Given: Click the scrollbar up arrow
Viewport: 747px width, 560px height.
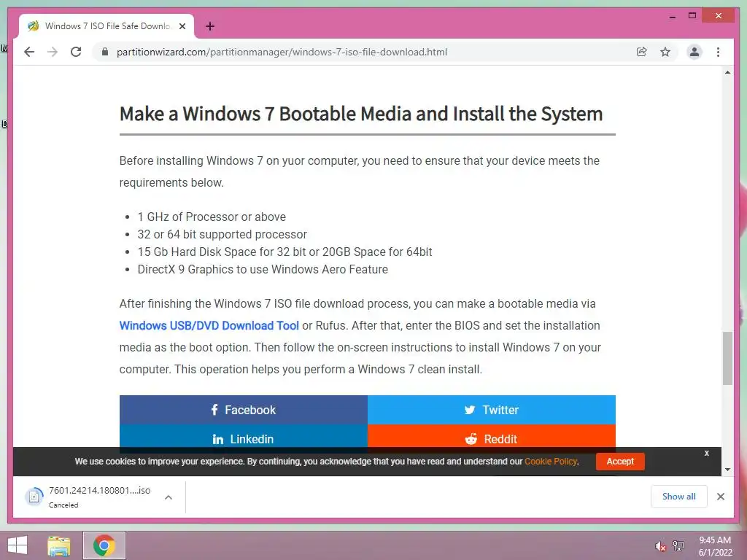Looking at the screenshot, I should pos(727,72).
